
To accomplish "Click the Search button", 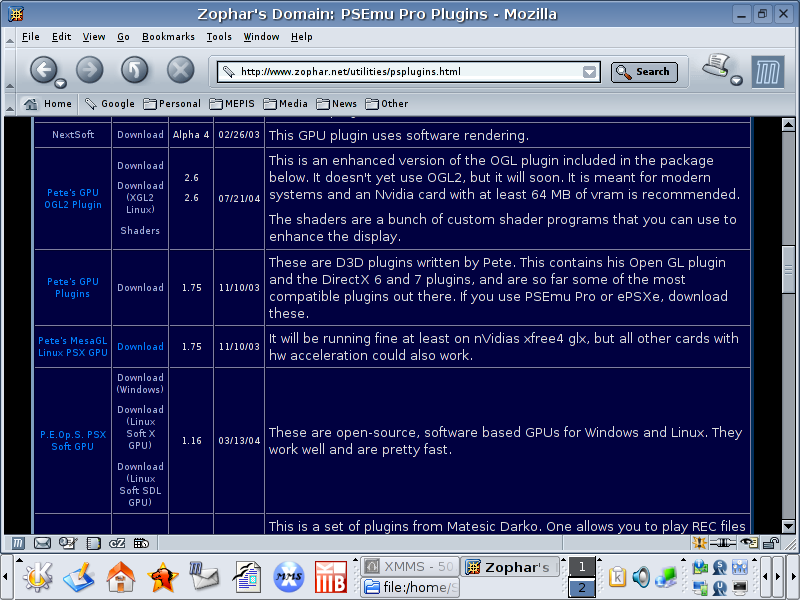I will (644, 72).
